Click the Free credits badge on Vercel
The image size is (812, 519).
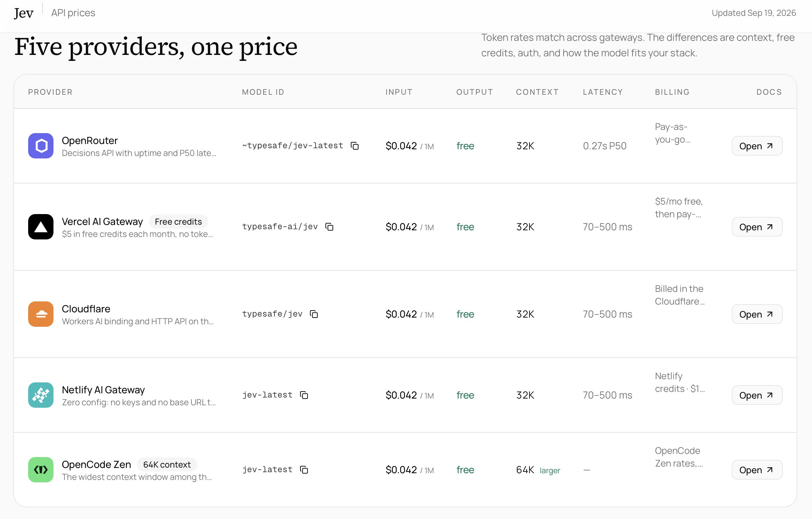[x=178, y=221]
